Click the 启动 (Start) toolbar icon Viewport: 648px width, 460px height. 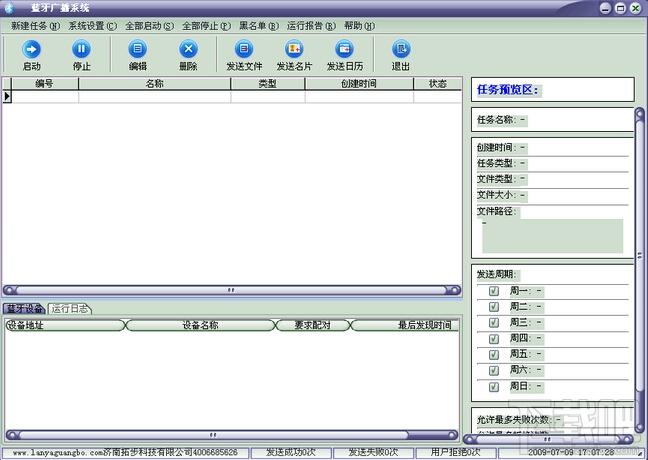(32, 49)
